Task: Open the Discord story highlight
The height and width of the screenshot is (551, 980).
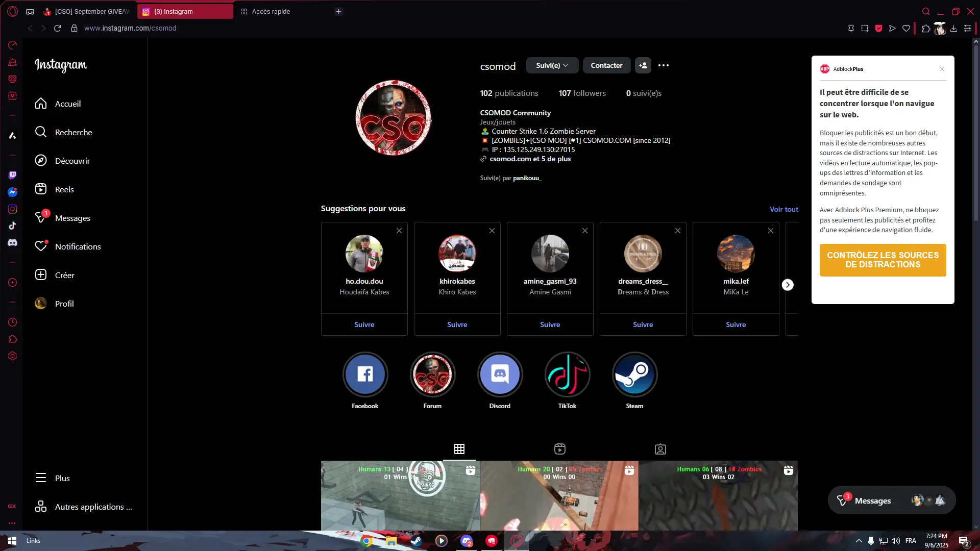Action: point(500,374)
